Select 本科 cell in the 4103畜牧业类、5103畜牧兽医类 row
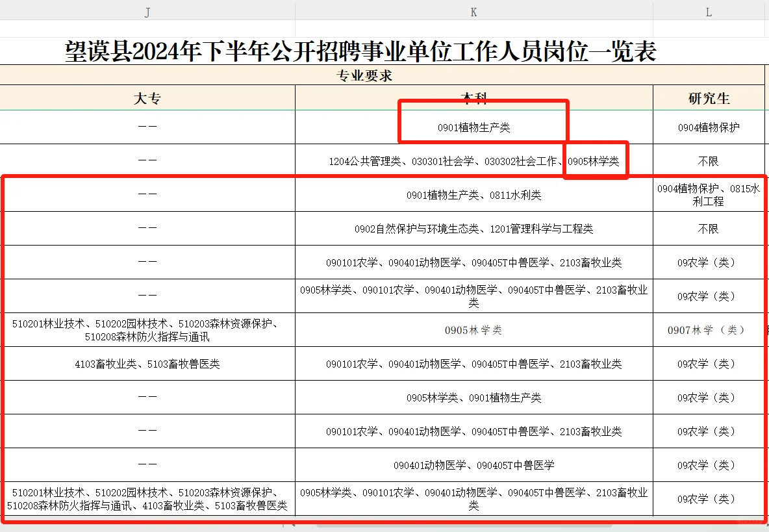 [473, 364]
